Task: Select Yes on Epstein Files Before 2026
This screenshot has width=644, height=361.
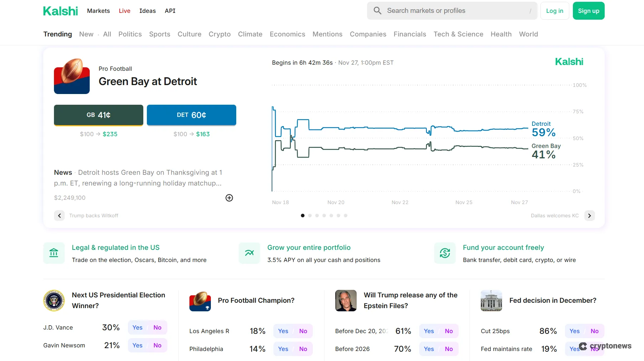Action: point(428,349)
